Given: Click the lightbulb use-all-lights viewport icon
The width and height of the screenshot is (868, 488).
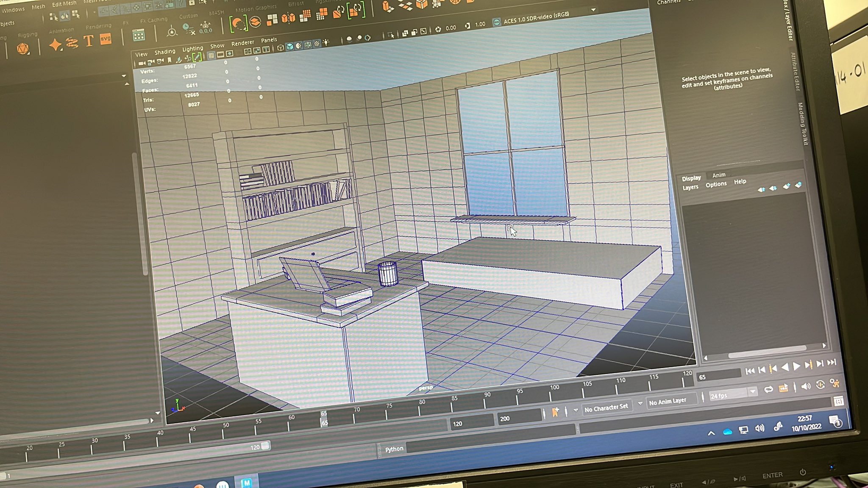Looking at the screenshot, I should click(326, 43).
